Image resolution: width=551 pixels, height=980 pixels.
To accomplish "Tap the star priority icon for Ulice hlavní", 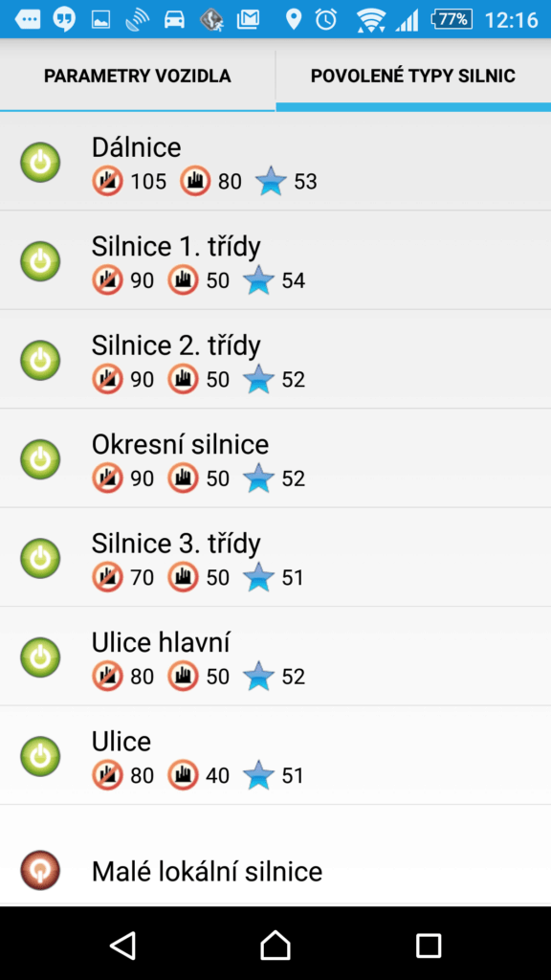I will click(258, 677).
